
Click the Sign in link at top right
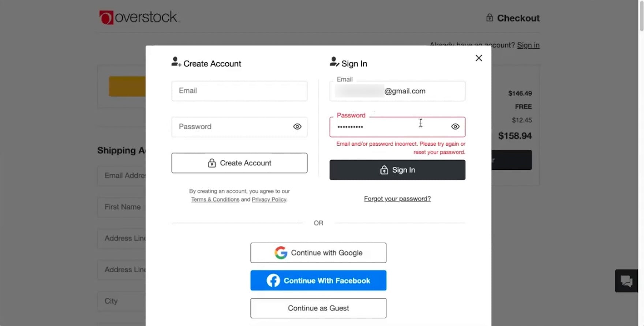(528, 45)
